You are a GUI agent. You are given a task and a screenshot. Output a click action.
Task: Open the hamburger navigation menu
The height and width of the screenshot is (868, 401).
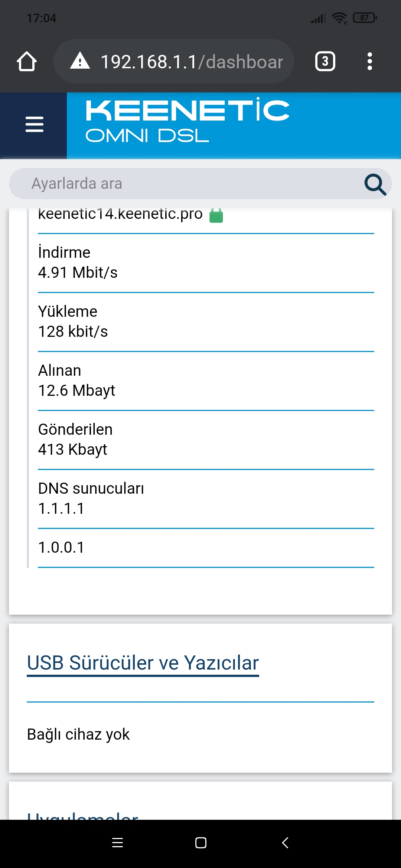tap(34, 124)
